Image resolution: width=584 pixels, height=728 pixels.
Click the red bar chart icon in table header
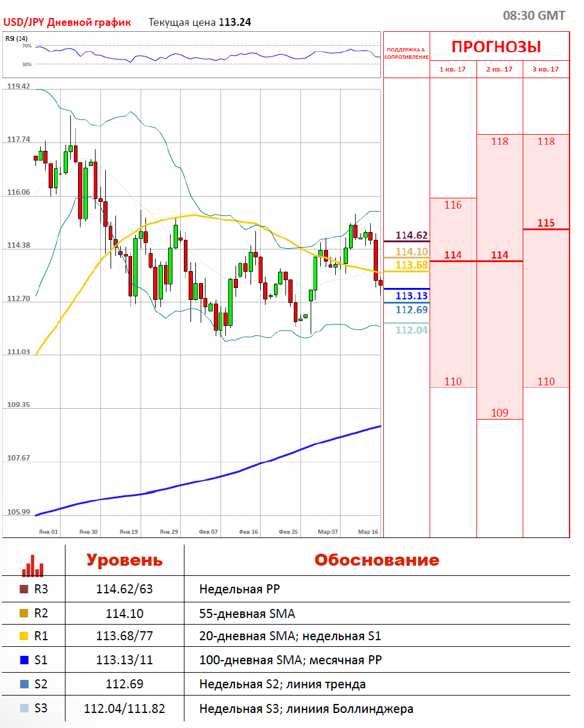point(33,564)
